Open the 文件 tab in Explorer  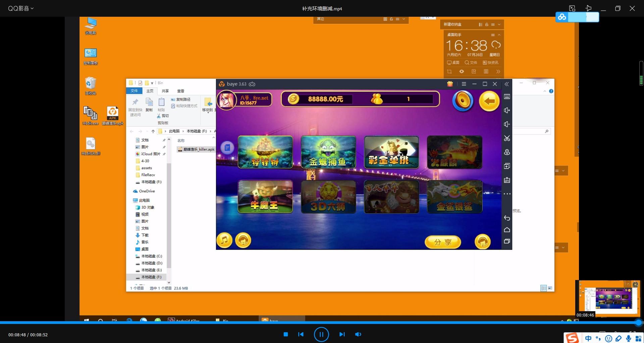pos(134,91)
